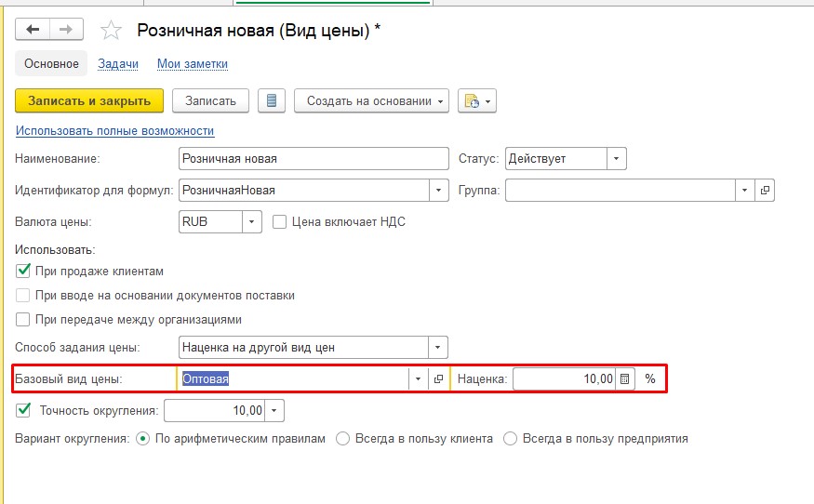Open calculator icon in Наценка field
Viewport: 814px width, 504px height.
tap(624, 378)
